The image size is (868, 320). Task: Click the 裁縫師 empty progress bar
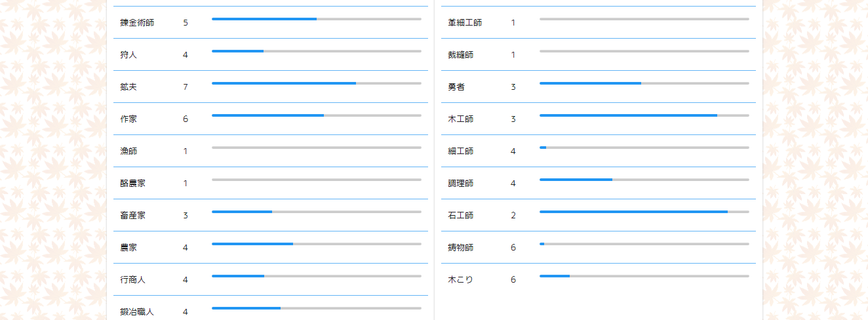coord(644,51)
